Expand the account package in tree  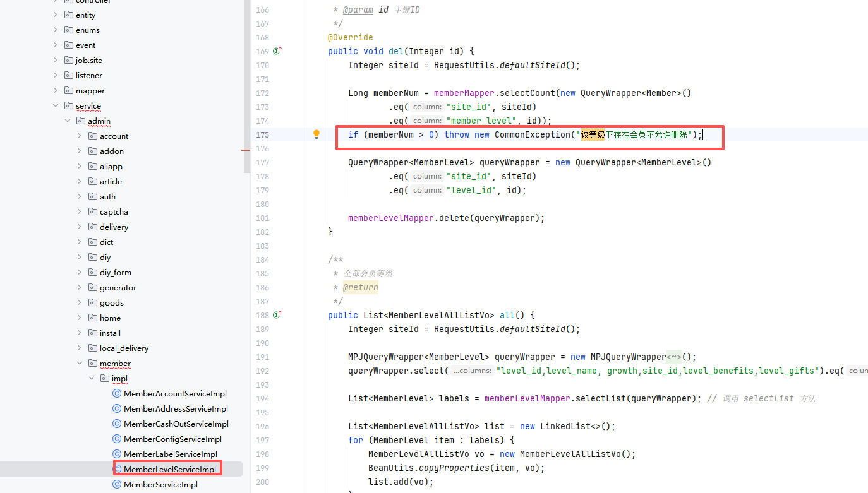[80, 136]
